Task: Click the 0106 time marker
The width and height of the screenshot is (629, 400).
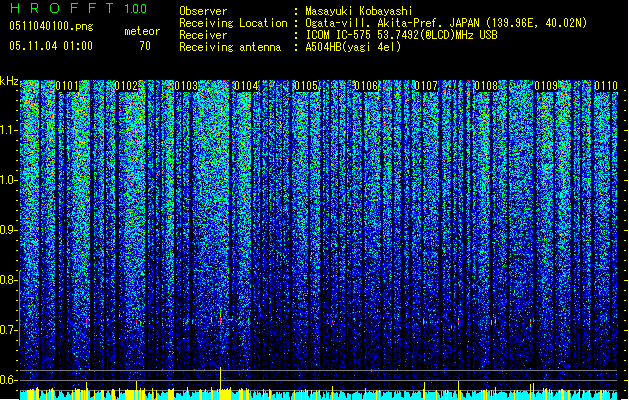Action: [x=366, y=86]
